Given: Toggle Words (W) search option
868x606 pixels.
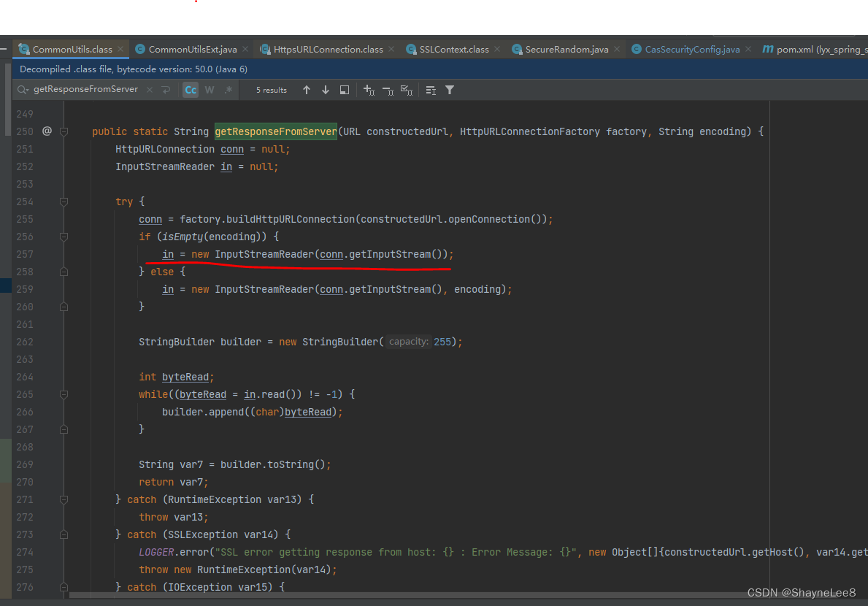Looking at the screenshot, I should (x=210, y=90).
